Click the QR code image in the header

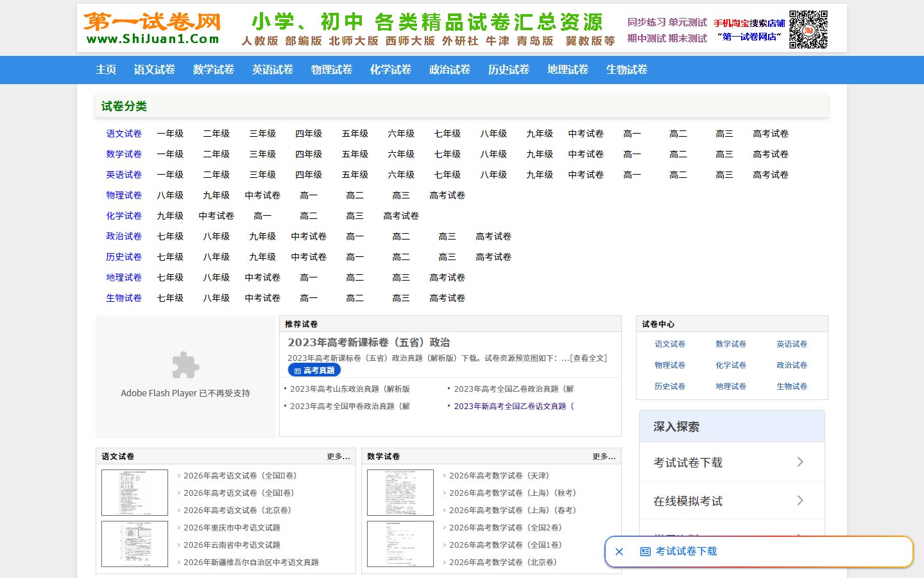pyautogui.click(x=808, y=30)
